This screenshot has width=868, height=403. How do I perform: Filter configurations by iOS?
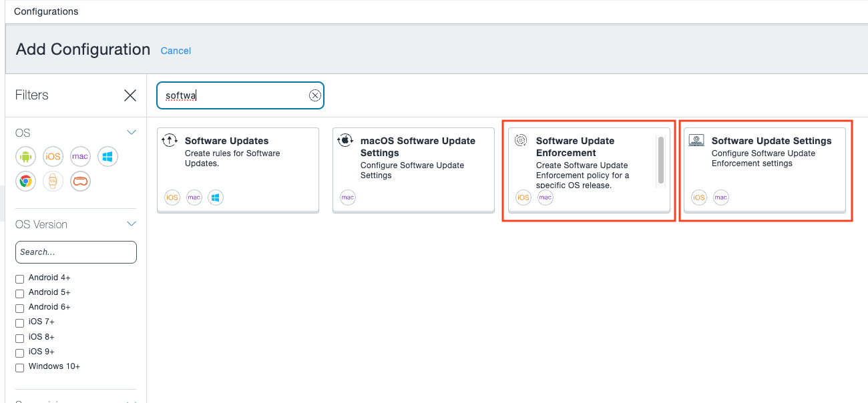click(x=53, y=156)
